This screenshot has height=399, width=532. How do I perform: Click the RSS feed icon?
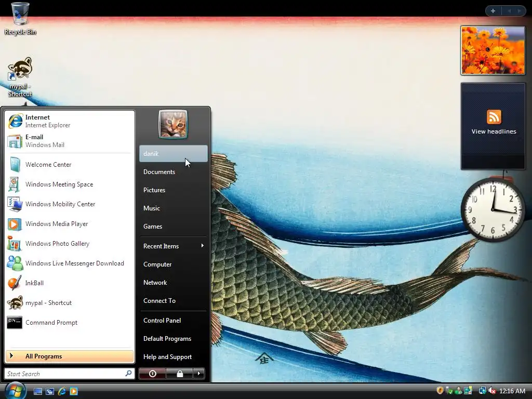(x=494, y=117)
